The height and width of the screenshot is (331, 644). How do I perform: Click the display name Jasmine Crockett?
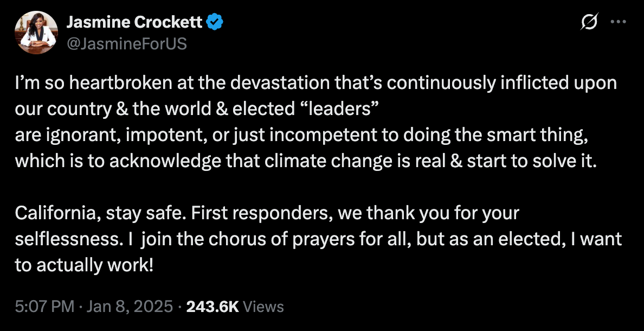pos(134,22)
